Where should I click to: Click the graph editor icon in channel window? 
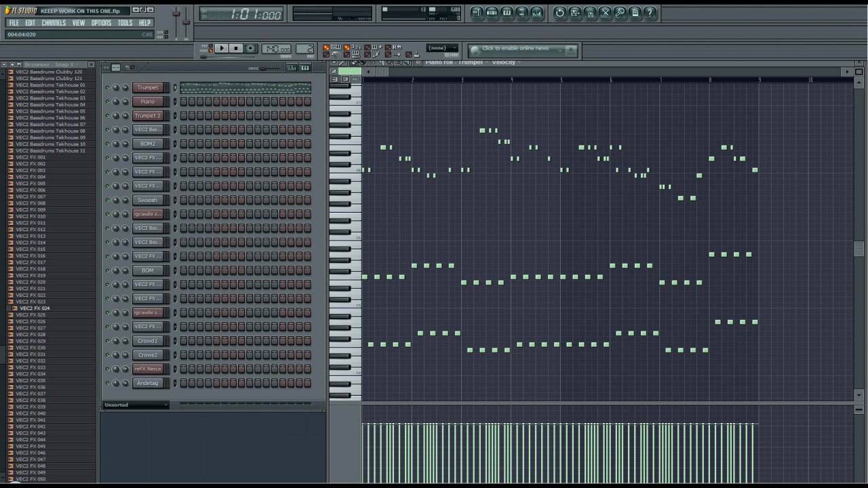coord(292,68)
